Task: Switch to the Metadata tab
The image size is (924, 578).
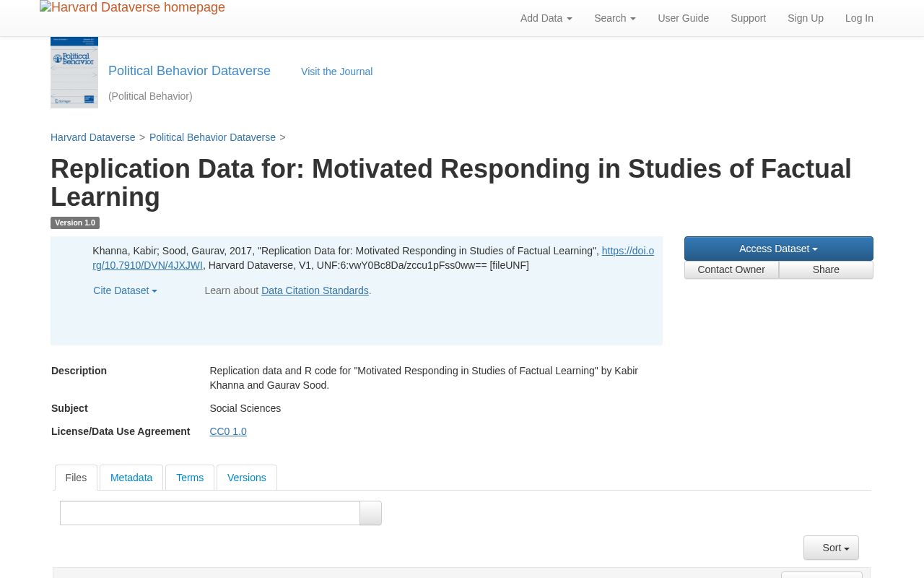Action: [131, 478]
